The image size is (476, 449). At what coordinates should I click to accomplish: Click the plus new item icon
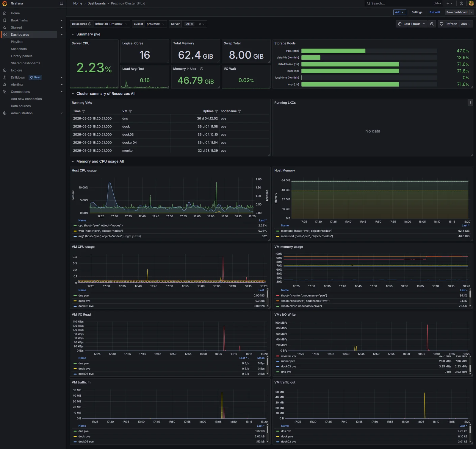click(448, 3)
